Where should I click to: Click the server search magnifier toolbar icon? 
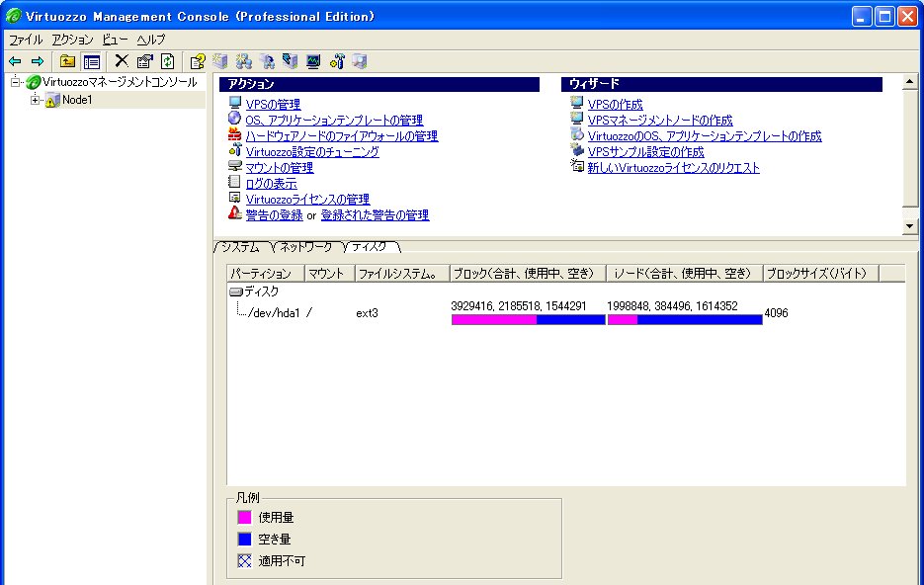[x=360, y=61]
